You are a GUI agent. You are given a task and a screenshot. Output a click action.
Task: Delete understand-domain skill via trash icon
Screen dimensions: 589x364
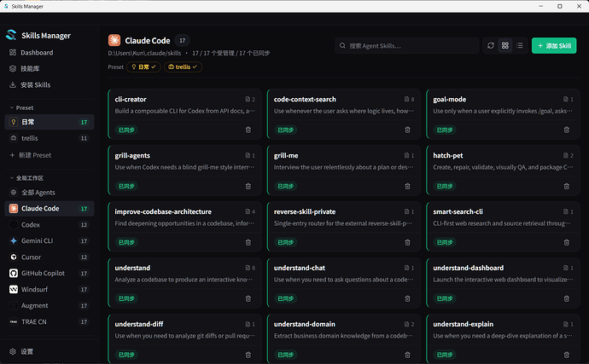click(407, 355)
